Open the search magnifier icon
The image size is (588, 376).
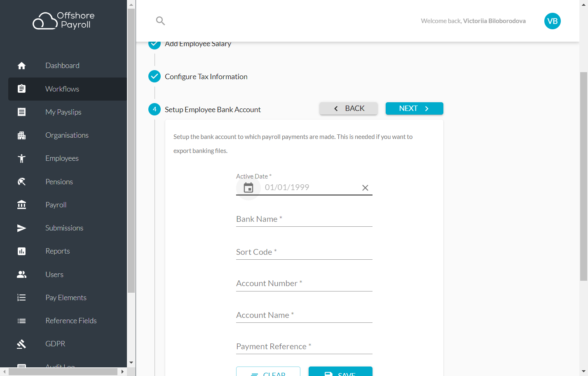[x=160, y=21]
